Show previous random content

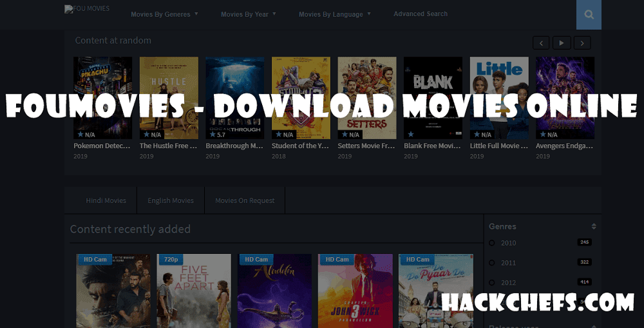tap(541, 43)
